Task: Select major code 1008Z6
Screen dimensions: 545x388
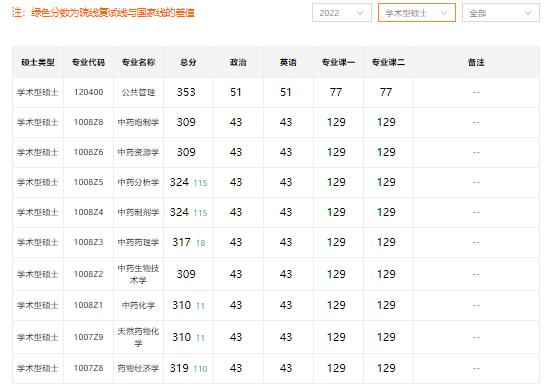Action: tap(88, 152)
